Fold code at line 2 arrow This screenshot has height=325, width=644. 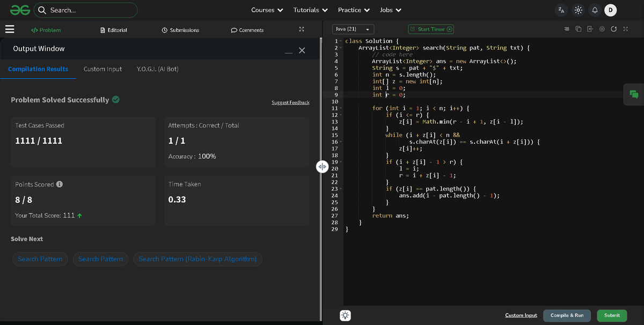point(340,48)
